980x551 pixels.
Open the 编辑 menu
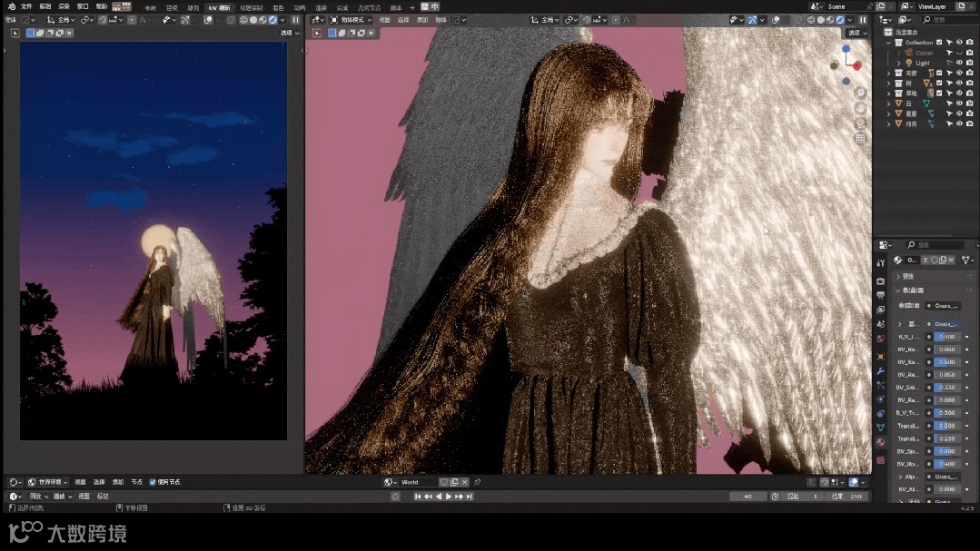pyautogui.click(x=45, y=7)
